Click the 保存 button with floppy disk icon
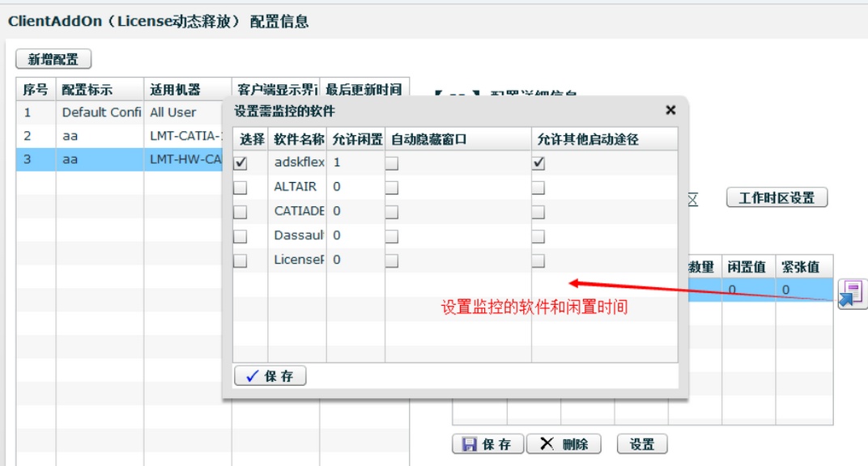Image resolution: width=868 pixels, height=466 pixels. 487,444
